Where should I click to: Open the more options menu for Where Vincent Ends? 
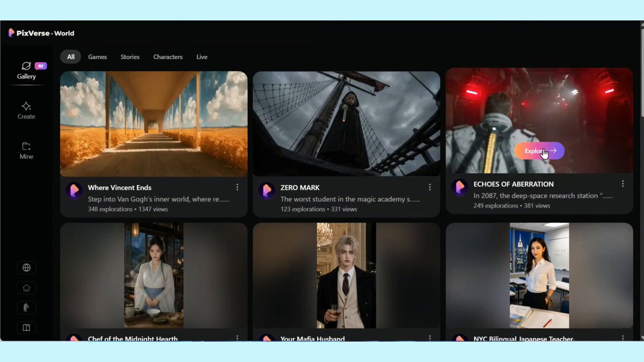(x=237, y=187)
